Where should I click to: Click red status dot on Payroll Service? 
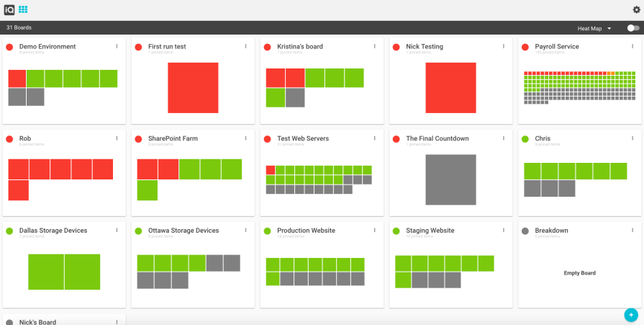(525, 48)
